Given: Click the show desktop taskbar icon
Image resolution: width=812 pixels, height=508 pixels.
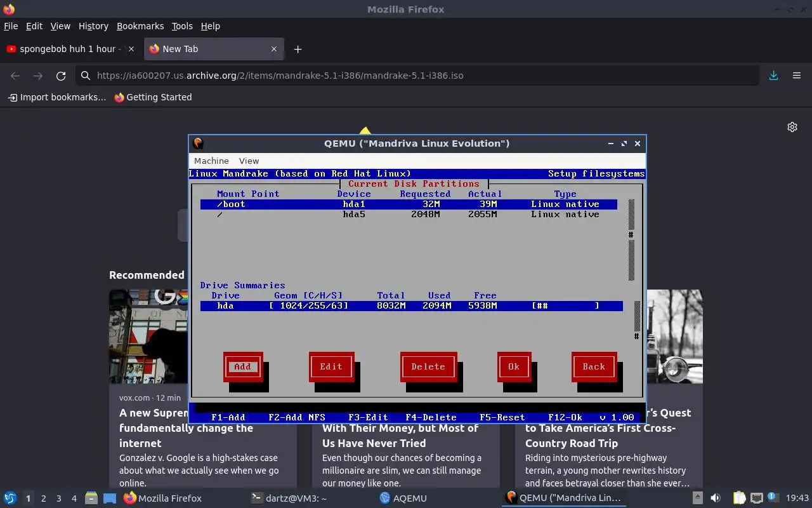Looking at the screenshot, I should point(110,498).
